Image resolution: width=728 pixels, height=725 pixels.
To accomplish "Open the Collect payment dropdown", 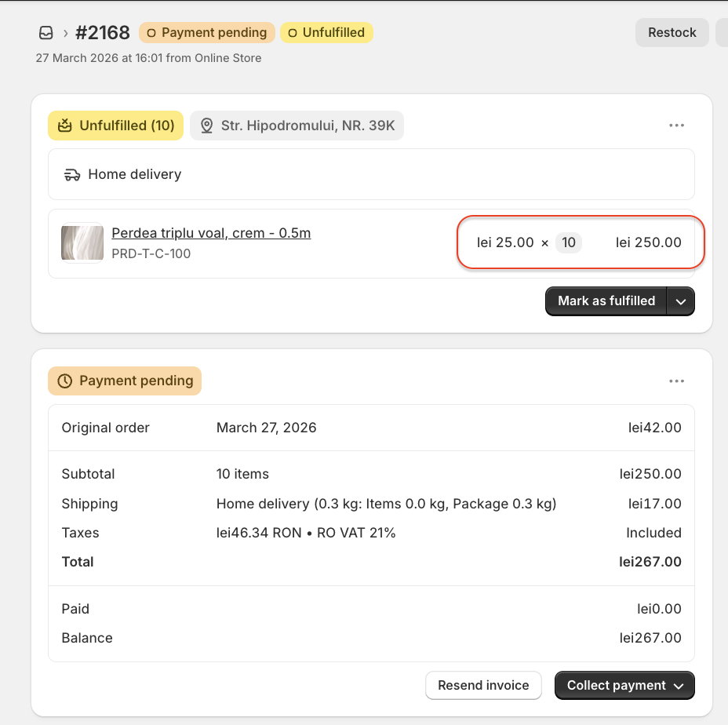I will (x=624, y=686).
